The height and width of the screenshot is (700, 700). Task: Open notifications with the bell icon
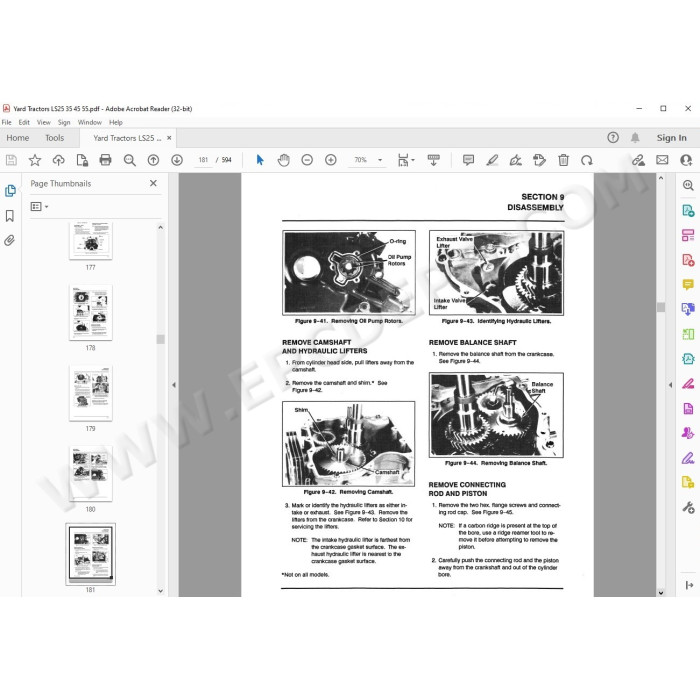tap(635, 138)
